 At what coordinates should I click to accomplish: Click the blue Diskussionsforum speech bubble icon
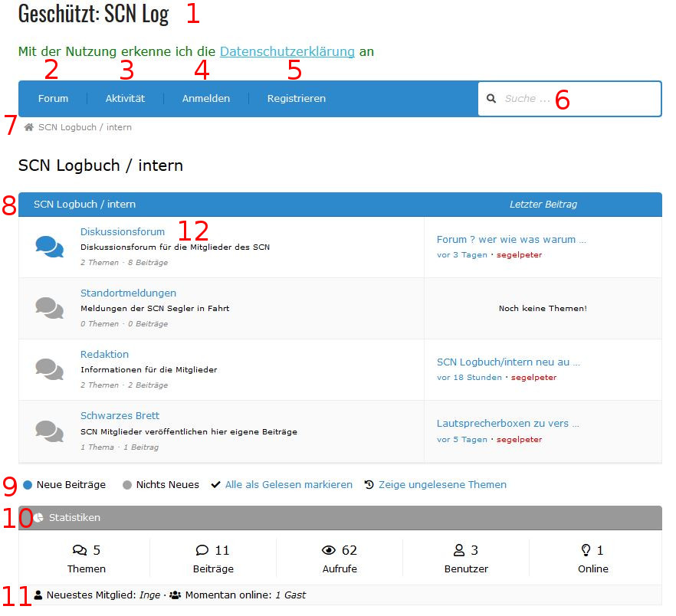pos(50,247)
